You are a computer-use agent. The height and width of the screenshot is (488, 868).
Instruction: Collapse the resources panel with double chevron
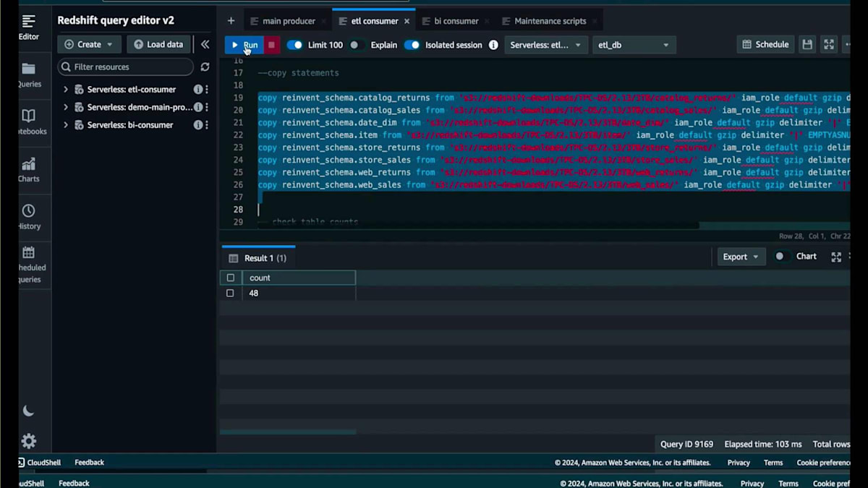(205, 44)
